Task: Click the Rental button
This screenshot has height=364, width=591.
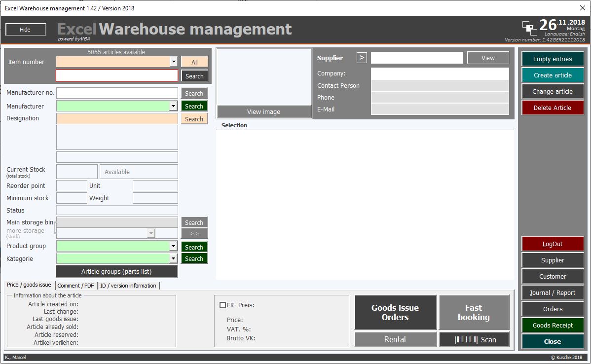Action: [395, 339]
